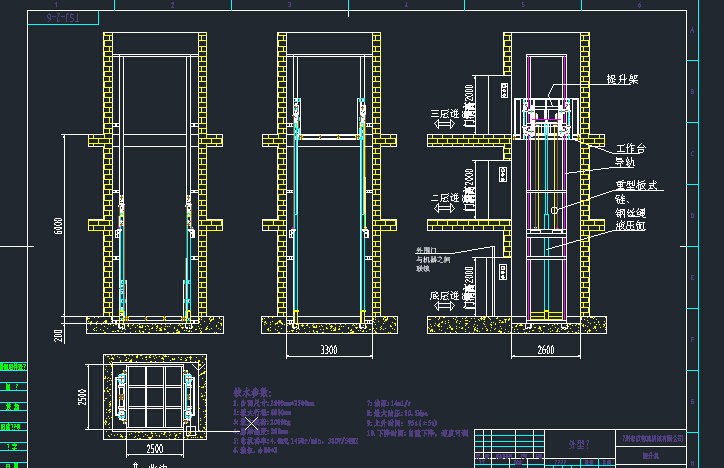
Task: Click the double arrow below 二层进
Action: coord(445,208)
